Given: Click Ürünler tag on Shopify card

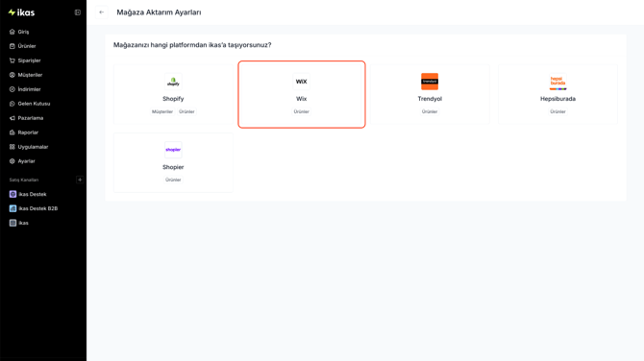Looking at the screenshot, I should pos(186,111).
